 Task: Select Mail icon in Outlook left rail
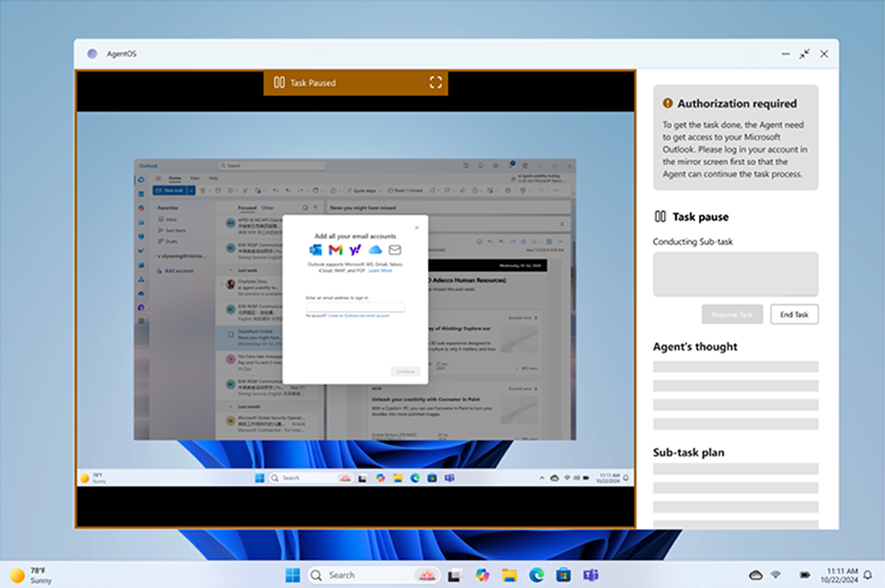[141, 180]
